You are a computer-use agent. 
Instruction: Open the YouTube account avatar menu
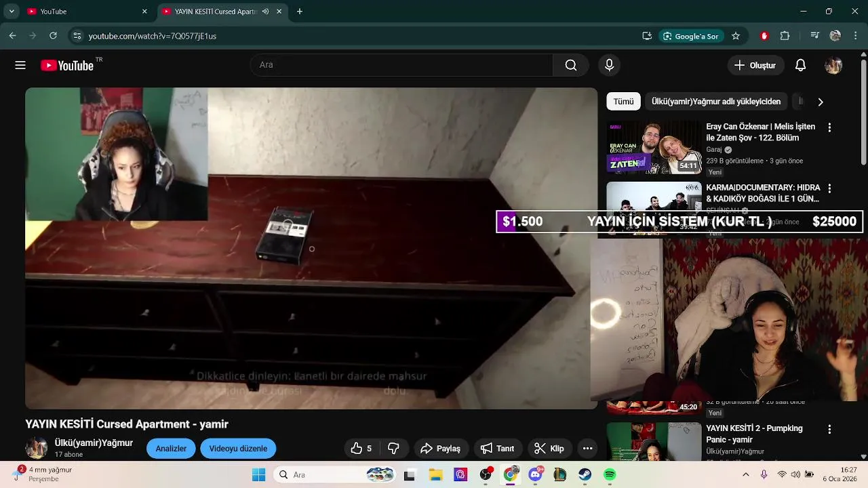(x=833, y=65)
